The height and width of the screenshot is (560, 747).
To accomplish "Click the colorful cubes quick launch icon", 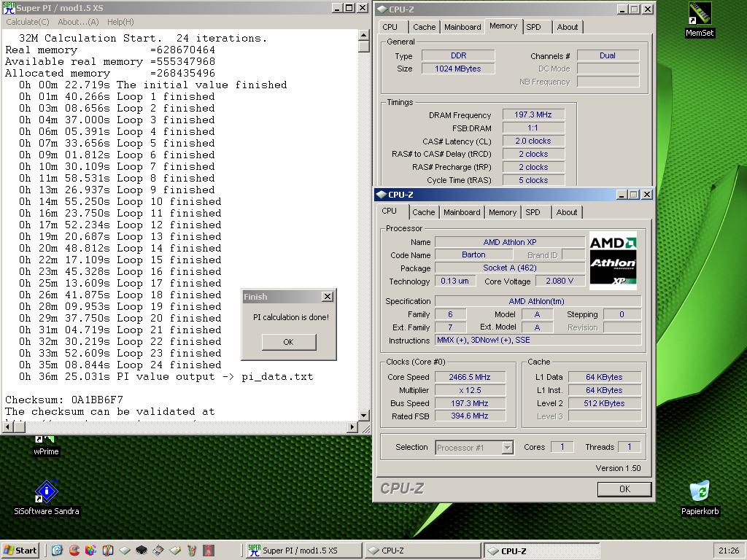I will pyautogui.click(x=90, y=551).
